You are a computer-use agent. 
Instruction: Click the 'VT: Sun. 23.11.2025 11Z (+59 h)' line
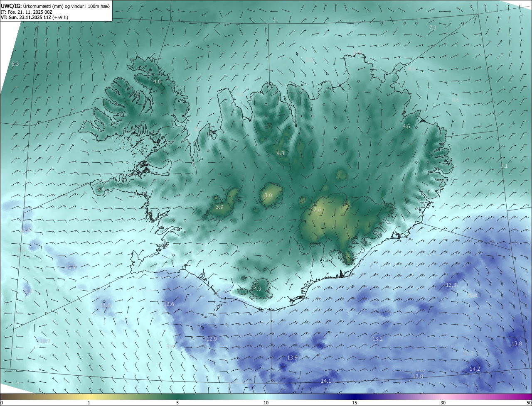point(34,17)
